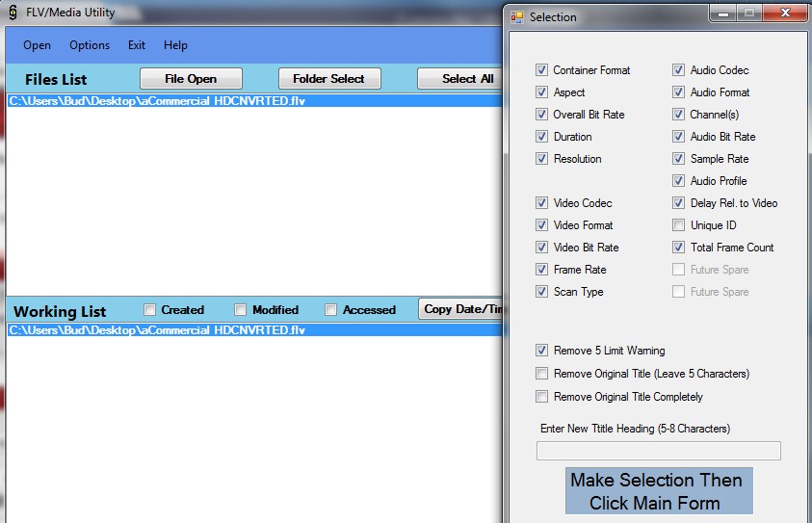Uncheck the Frame Rate checkbox
This screenshot has width=812, height=523.
541,270
